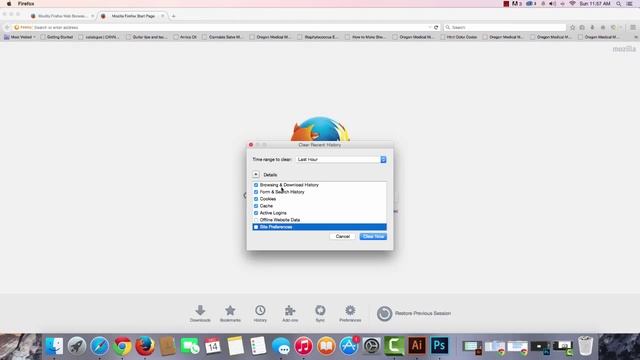Uncheck the Cookies checkbox

pos(256,199)
